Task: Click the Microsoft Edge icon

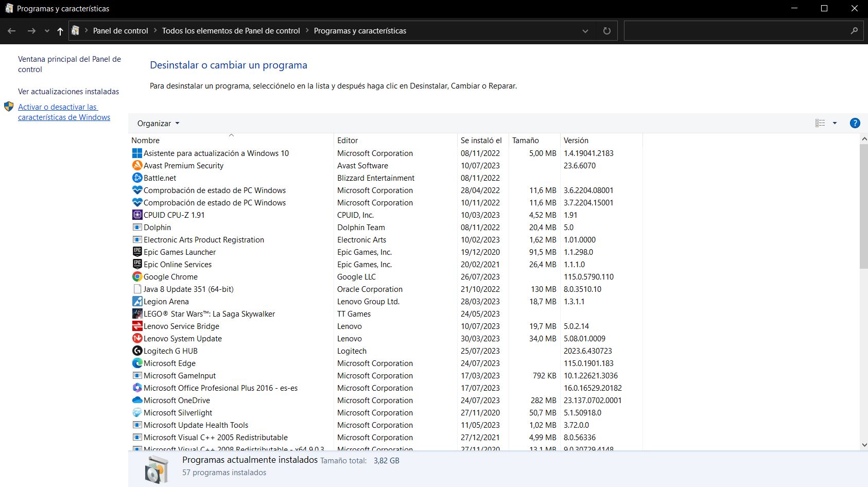Action: 137,363
